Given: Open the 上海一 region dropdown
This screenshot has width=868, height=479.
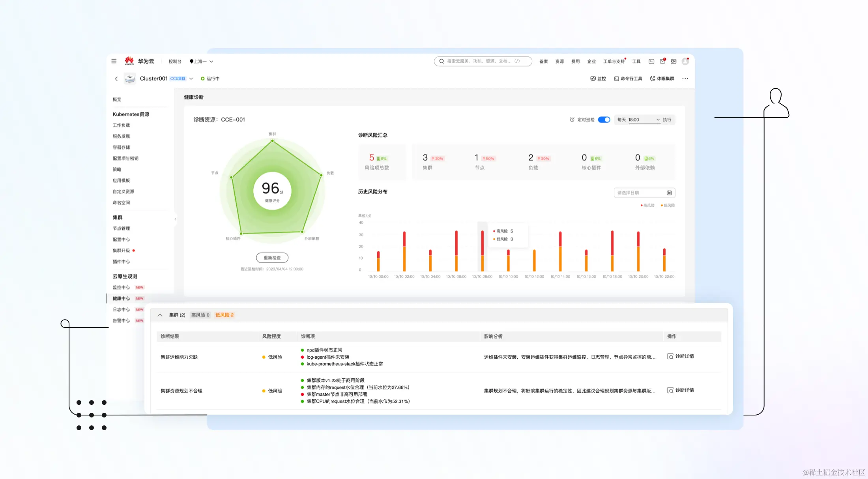Looking at the screenshot, I should pyautogui.click(x=202, y=62).
